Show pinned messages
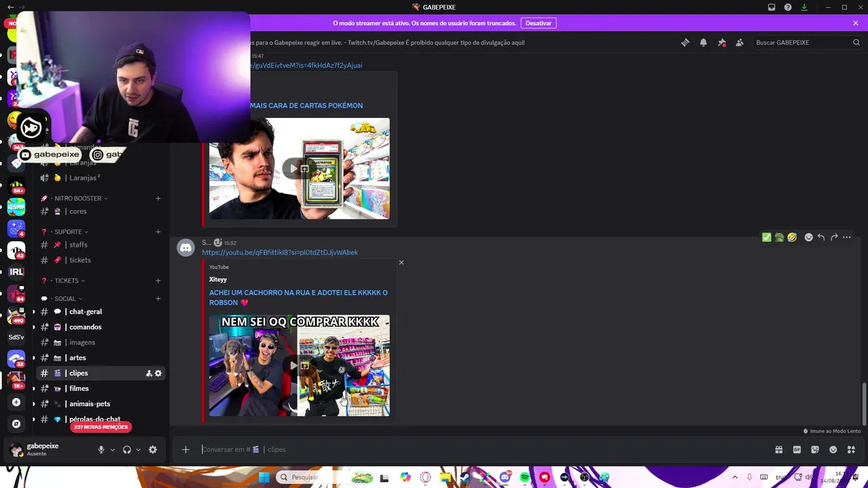The image size is (868, 488). 722,43
